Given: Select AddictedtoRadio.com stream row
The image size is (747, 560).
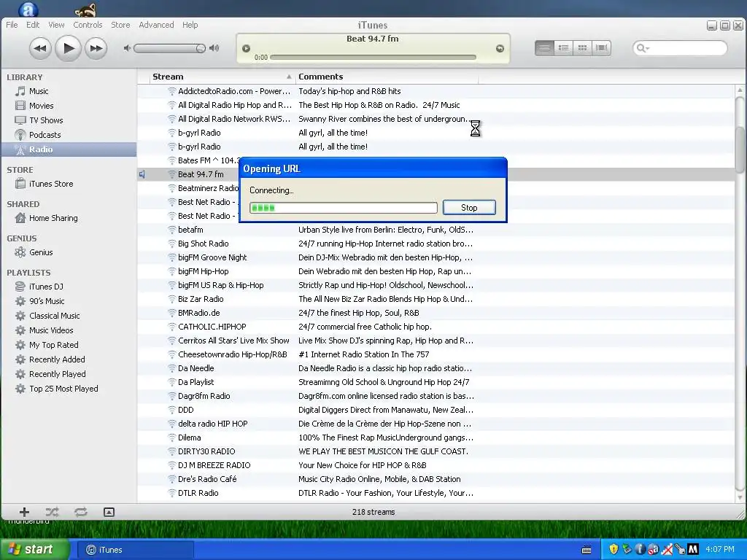Looking at the screenshot, I should (x=436, y=91).
